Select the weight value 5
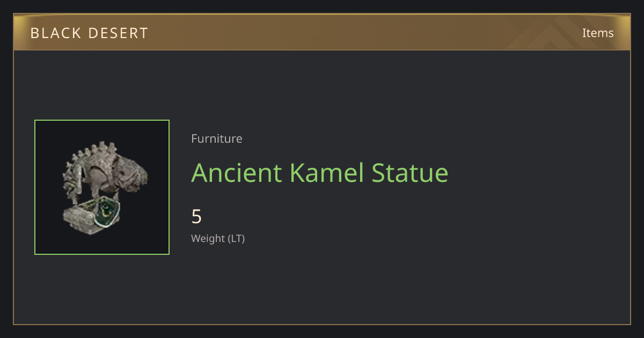The image size is (644, 338). [196, 217]
